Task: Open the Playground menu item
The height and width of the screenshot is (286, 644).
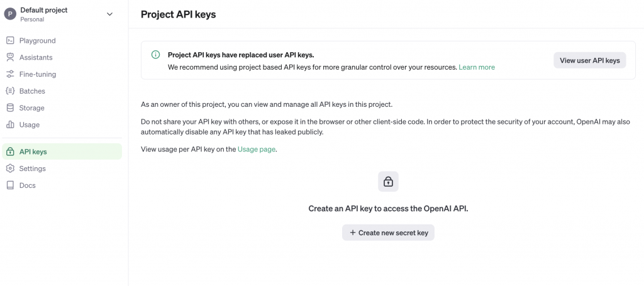Action: [62, 41]
